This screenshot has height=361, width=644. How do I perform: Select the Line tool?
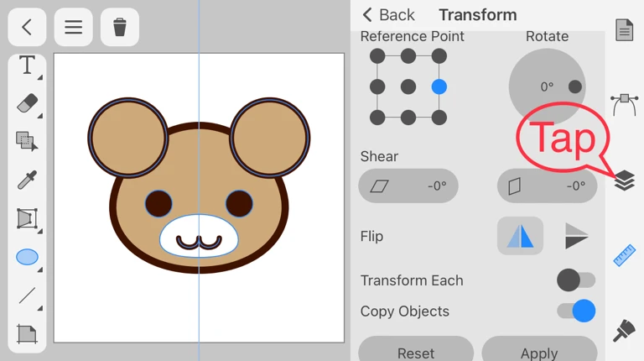tap(27, 296)
